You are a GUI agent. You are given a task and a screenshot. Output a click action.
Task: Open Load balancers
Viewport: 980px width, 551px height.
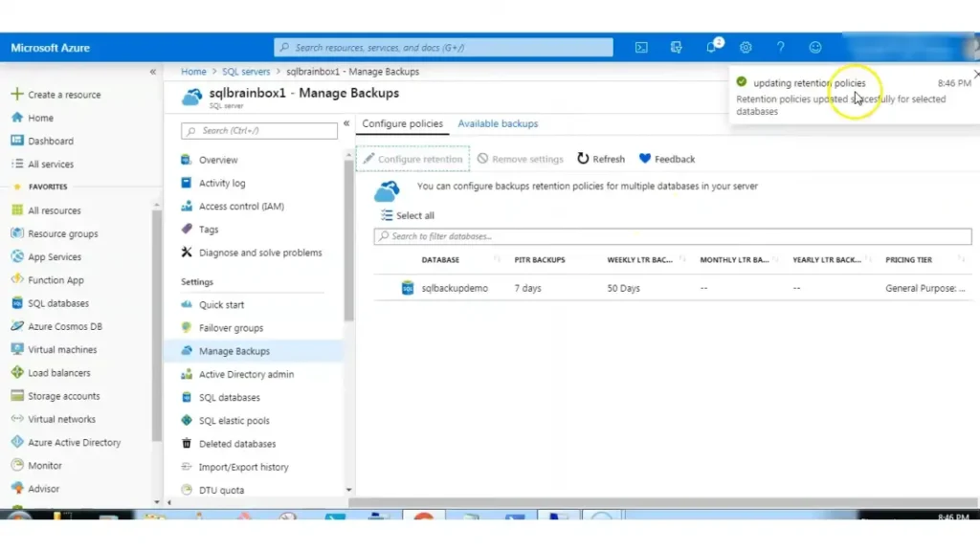(x=51, y=372)
